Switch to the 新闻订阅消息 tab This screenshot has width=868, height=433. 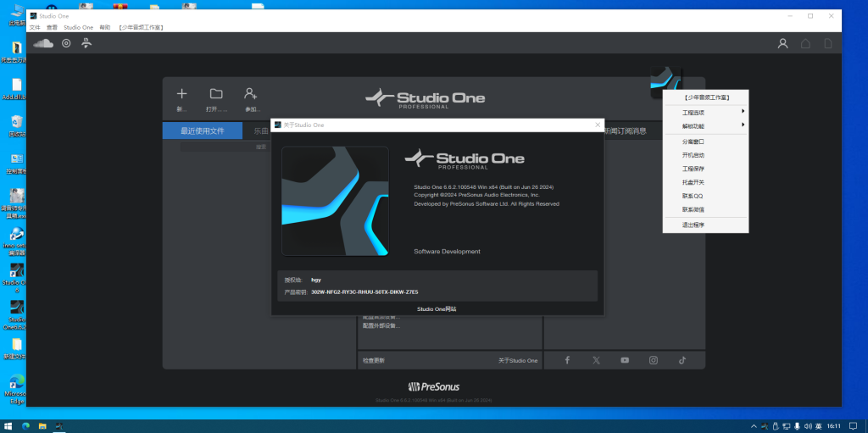(625, 131)
